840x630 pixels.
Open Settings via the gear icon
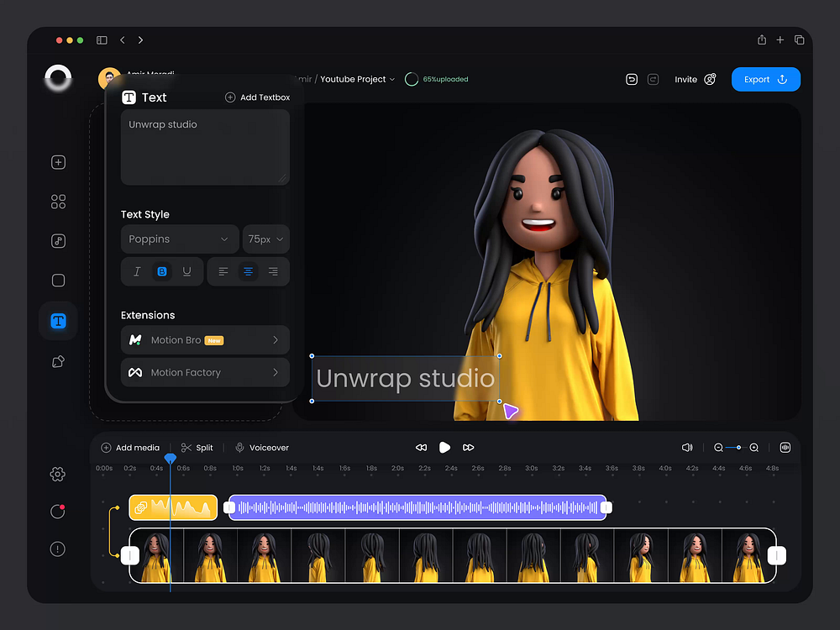coord(58,475)
